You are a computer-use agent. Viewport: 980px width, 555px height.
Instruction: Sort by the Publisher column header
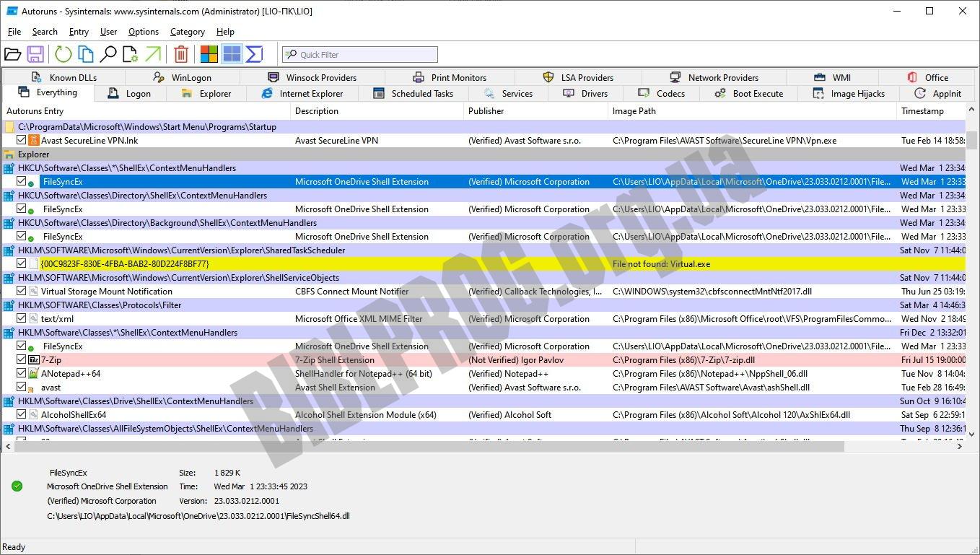click(x=536, y=111)
